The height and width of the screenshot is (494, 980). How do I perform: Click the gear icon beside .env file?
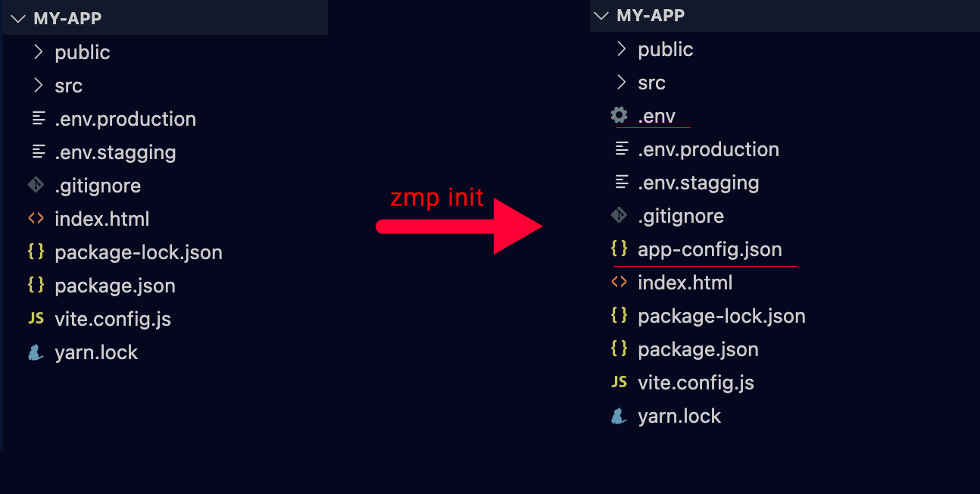[x=619, y=115]
